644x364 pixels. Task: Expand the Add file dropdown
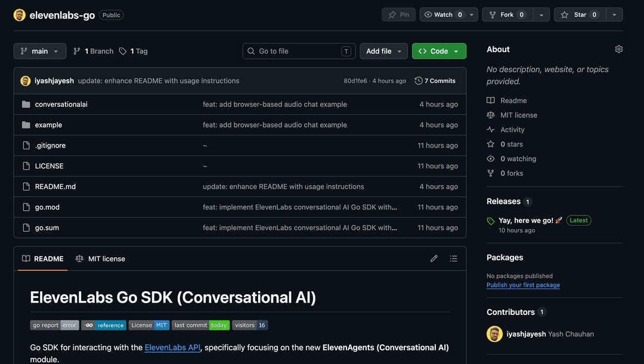(x=383, y=51)
